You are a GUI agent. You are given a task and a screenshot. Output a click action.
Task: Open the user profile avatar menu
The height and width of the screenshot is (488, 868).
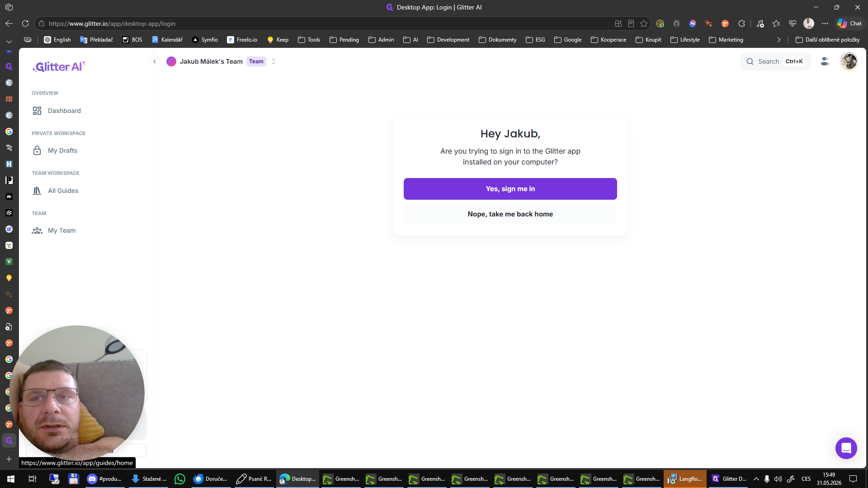pos(849,61)
